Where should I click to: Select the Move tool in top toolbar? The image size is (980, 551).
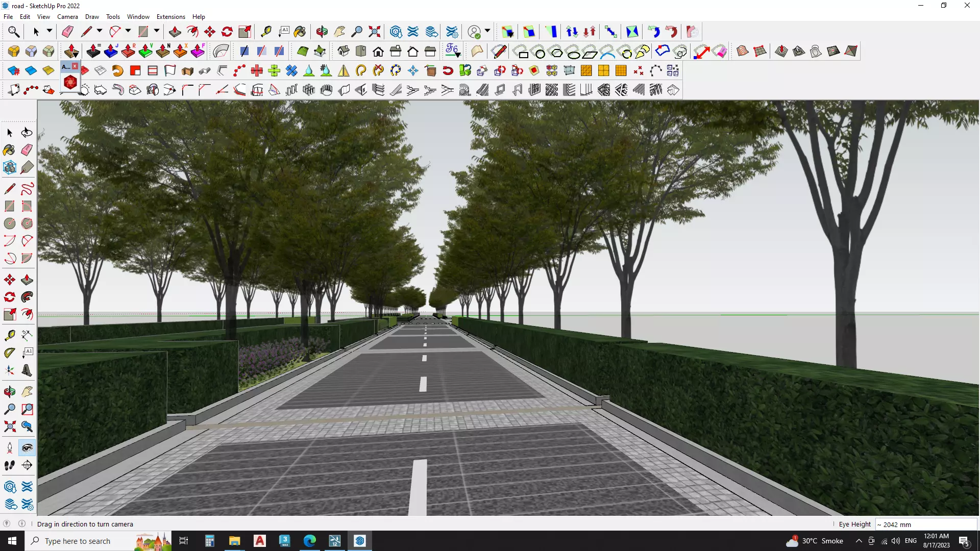click(x=210, y=32)
